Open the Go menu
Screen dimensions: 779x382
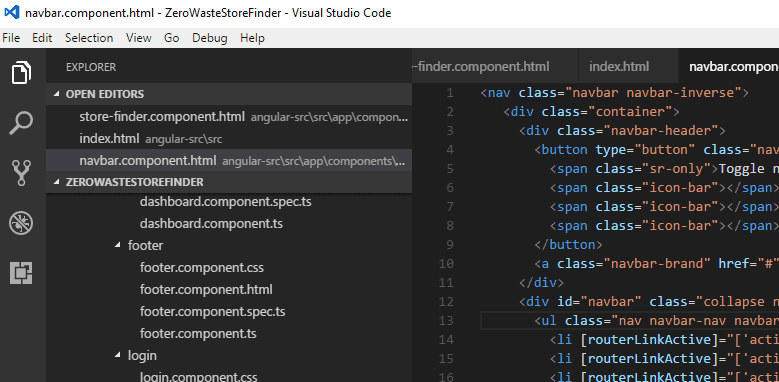pos(171,38)
